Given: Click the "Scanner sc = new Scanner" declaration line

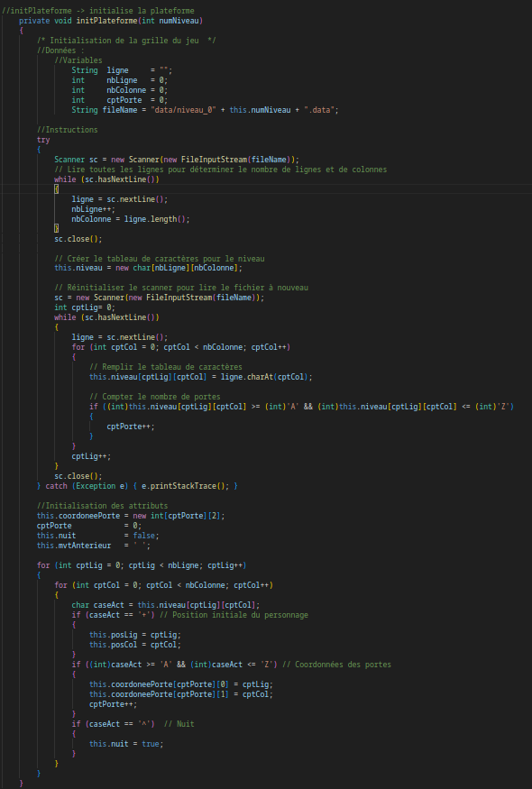Looking at the screenshot, I should (177, 159).
